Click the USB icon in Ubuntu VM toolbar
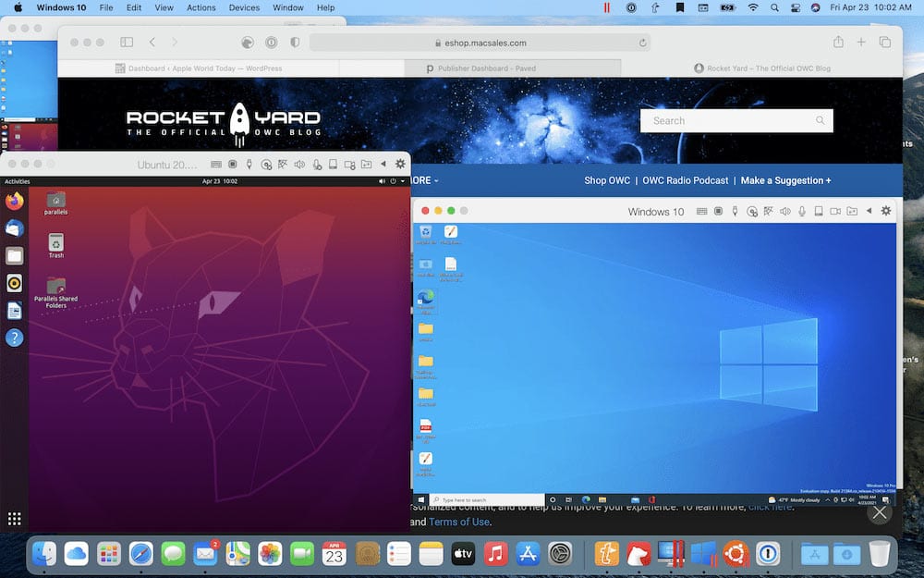Viewport: 924px width, 578px height. (x=249, y=165)
